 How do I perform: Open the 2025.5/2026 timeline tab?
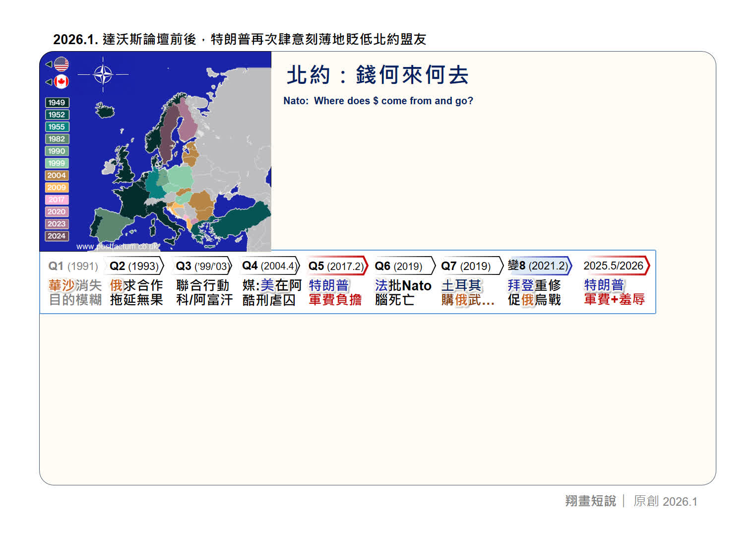click(x=614, y=266)
